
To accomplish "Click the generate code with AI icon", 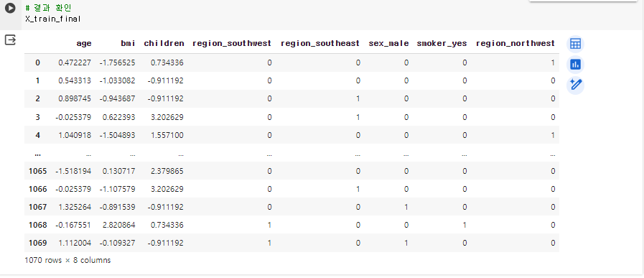I will [575, 85].
